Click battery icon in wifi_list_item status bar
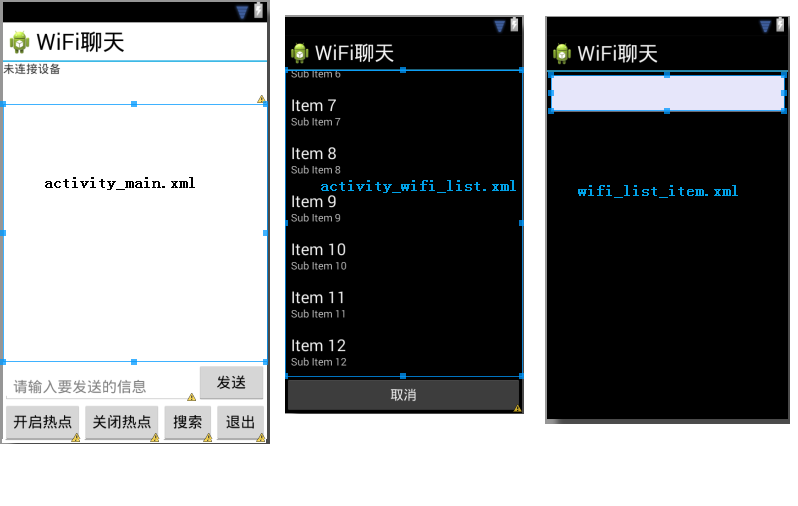 (780, 24)
